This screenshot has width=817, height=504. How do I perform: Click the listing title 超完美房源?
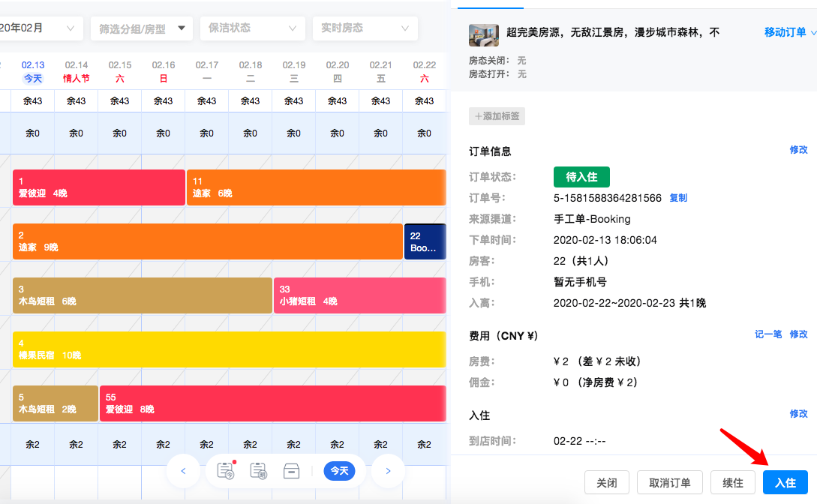point(613,32)
